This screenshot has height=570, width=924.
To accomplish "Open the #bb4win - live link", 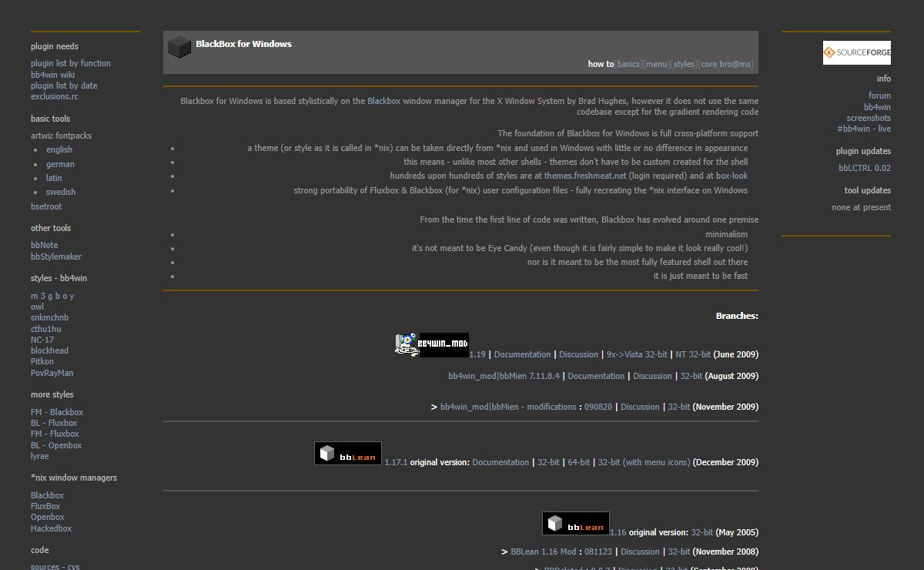I will [x=864, y=129].
